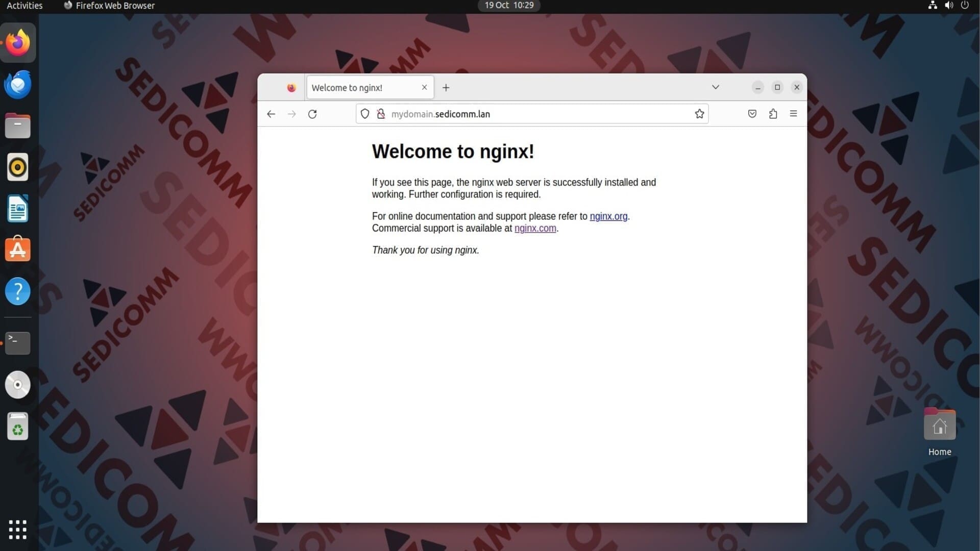Viewport: 980px width, 551px height.
Task: Click the forward navigation arrow
Action: click(292, 114)
